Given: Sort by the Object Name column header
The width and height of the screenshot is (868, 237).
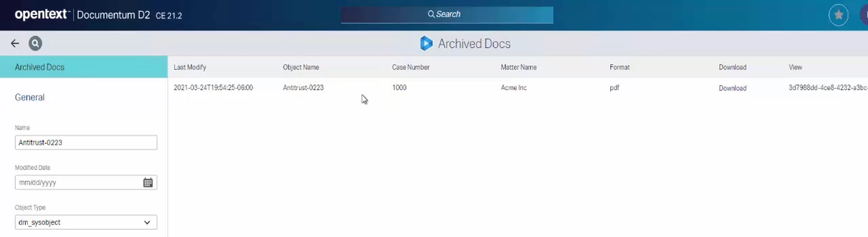Looking at the screenshot, I should pos(301,67).
